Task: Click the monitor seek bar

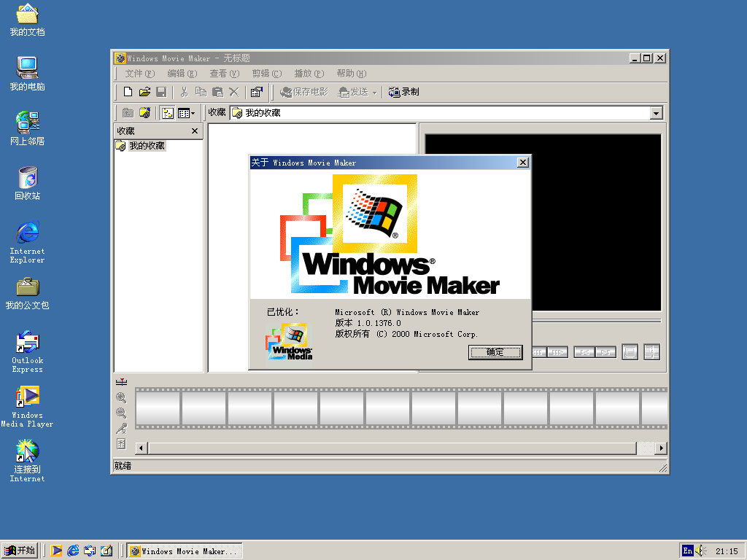Action: coord(597,321)
